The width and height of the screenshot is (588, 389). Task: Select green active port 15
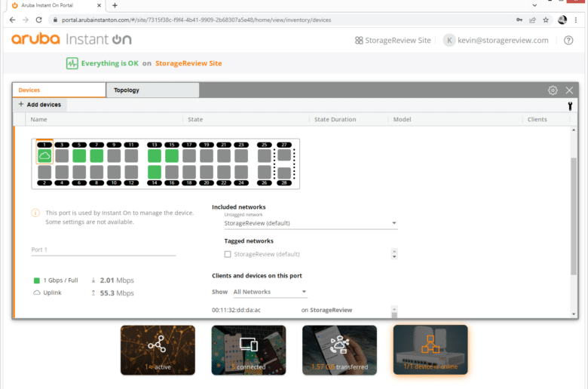pos(172,155)
